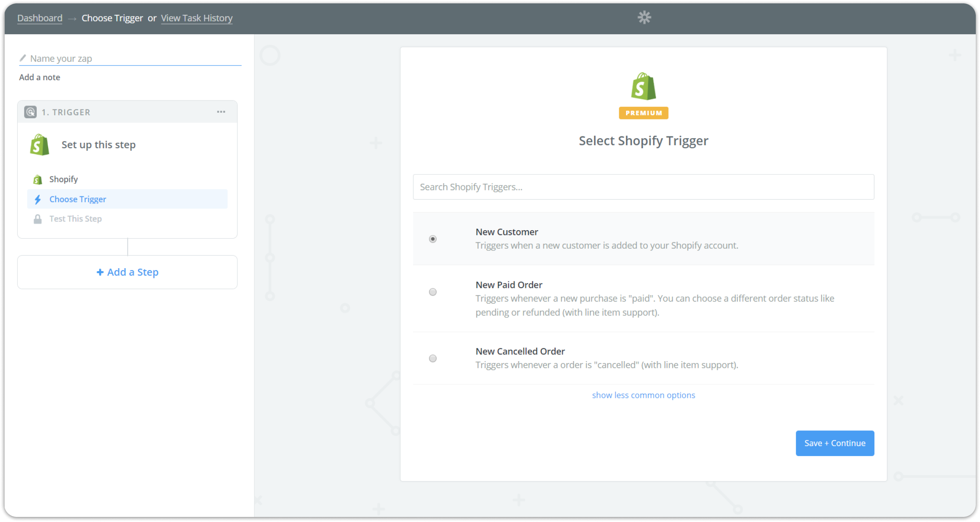Viewport: 980px width, 522px height.
Task: Click the small Shopify icon next to Shopify
Action: point(38,179)
